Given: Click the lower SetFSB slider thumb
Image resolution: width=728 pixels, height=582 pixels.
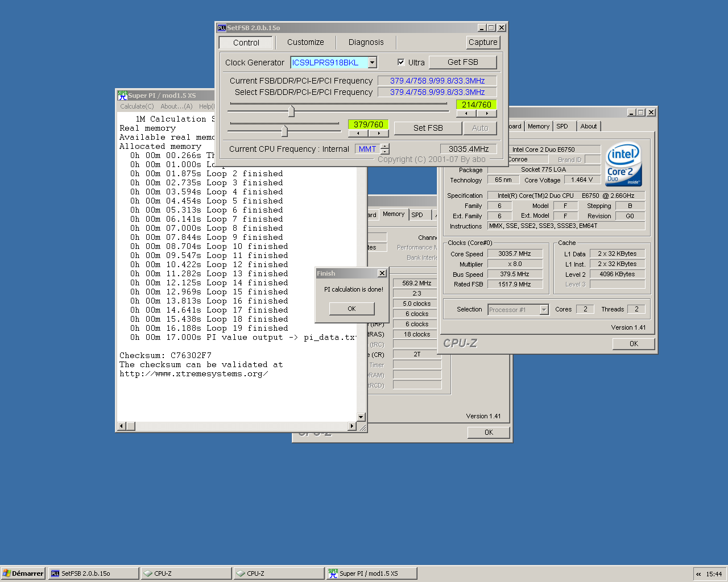Looking at the screenshot, I should (284, 131).
